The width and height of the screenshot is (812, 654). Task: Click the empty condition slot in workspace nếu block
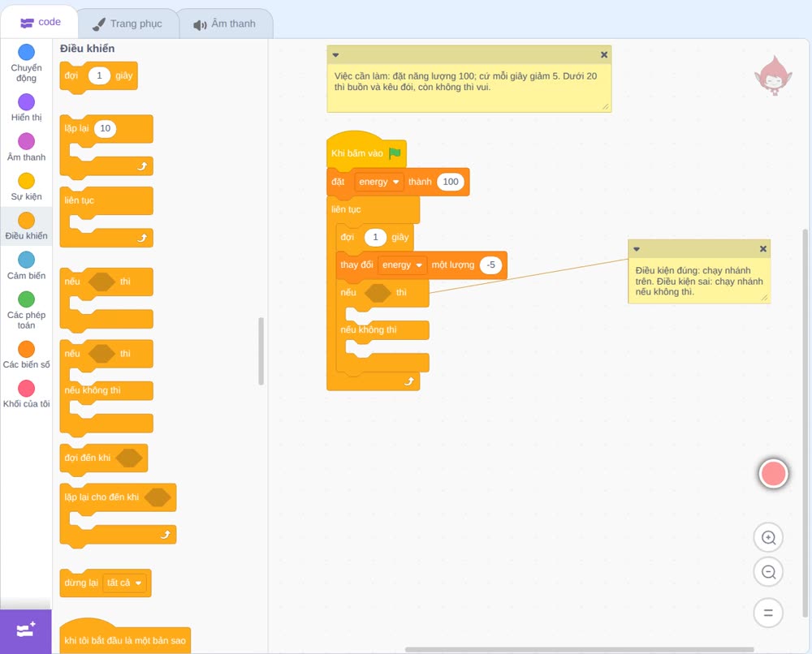(378, 293)
